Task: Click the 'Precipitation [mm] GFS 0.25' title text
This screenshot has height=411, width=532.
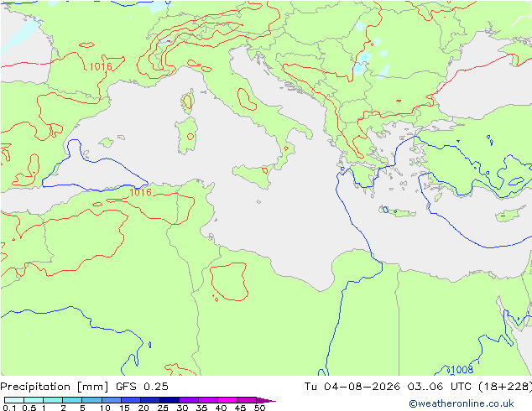Action: point(84,387)
